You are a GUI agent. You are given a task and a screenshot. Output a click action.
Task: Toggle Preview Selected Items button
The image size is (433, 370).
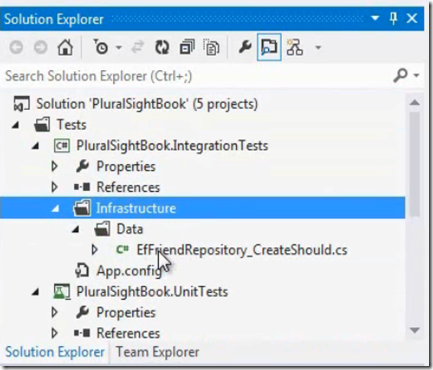[x=269, y=47]
